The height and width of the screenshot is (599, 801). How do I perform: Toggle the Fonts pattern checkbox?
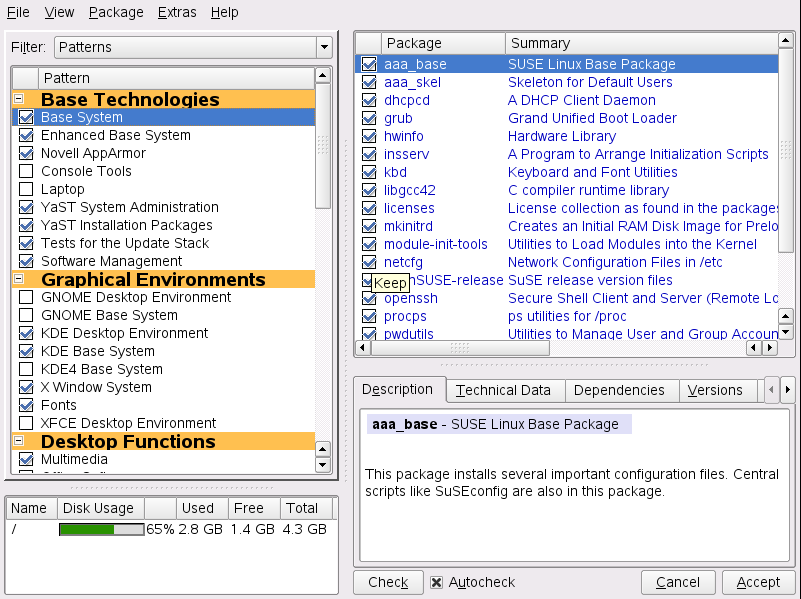pos(26,405)
